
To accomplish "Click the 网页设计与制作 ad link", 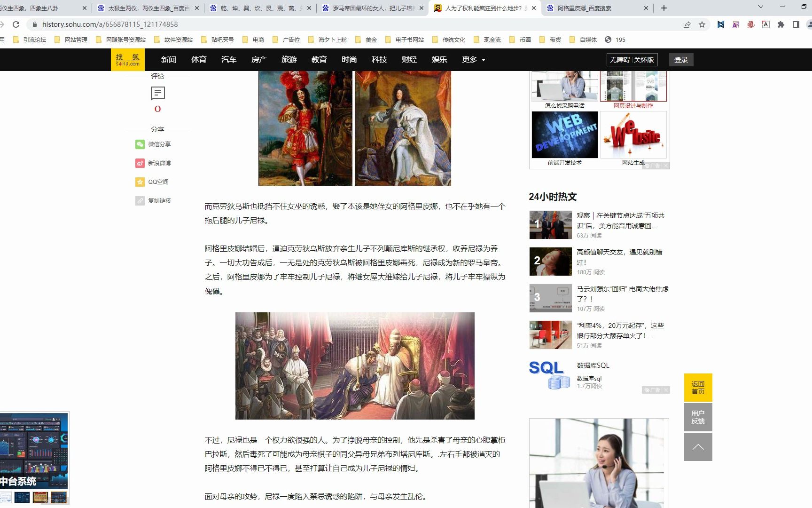I will (x=633, y=106).
